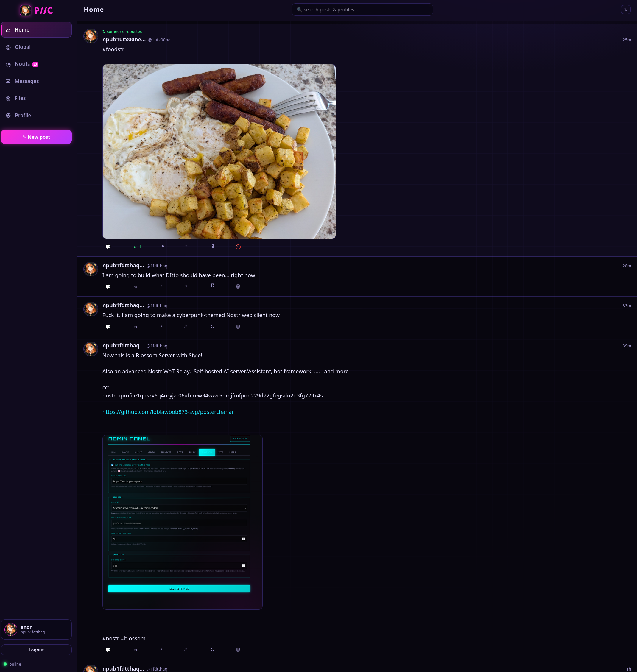
Task: Like the #nostr #blossom post
Action: tap(186, 650)
